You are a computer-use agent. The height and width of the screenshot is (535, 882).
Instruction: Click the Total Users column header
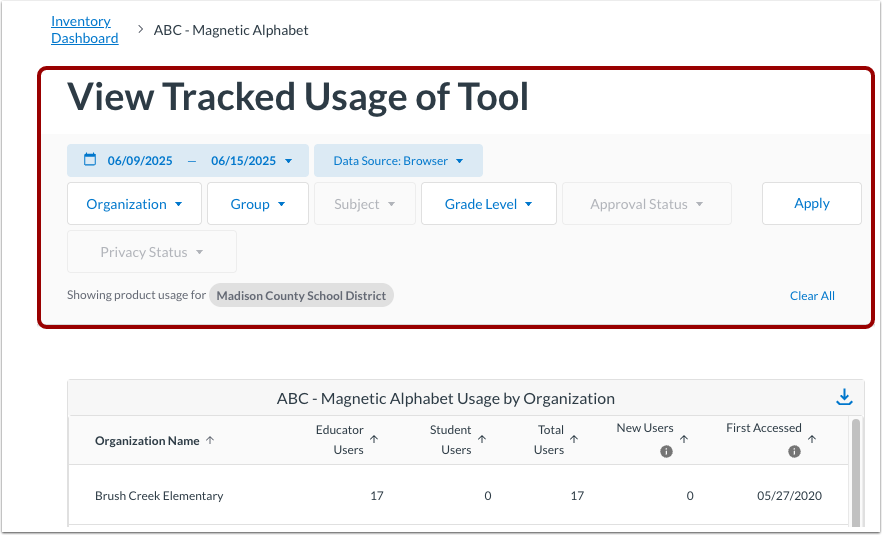(549, 439)
